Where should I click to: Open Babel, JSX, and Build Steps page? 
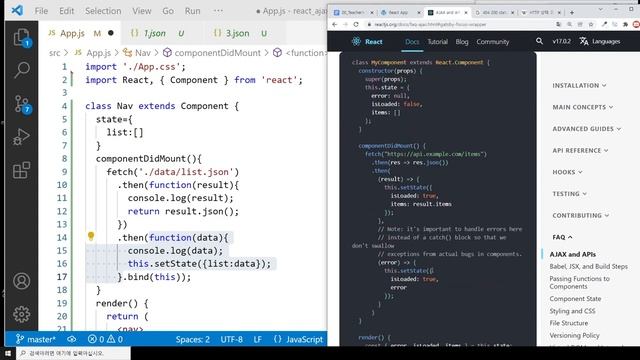tap(588, 266)
